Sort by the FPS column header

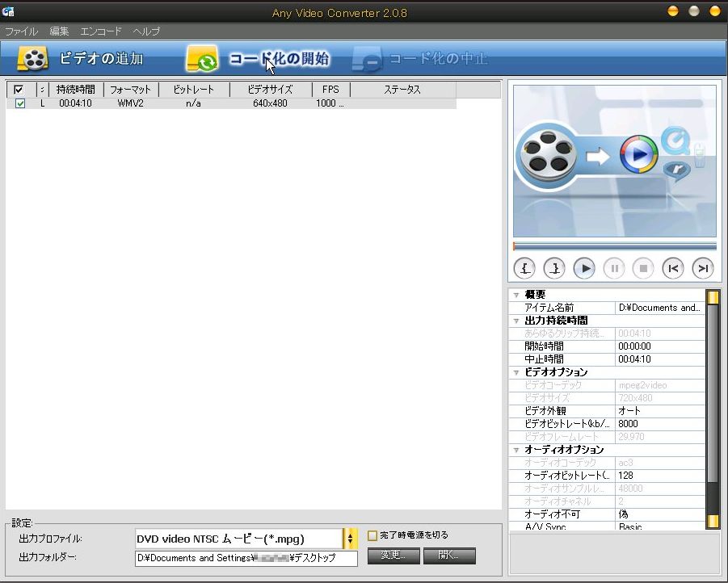click(x=330, y=90)
